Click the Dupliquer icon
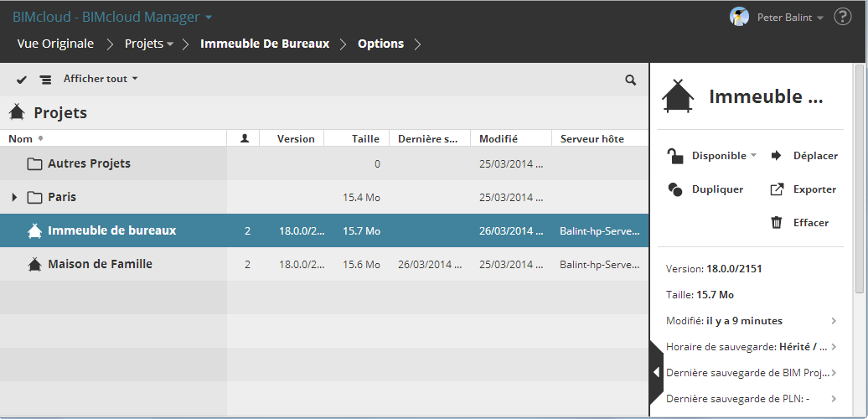868x419 pixels. 675,189
